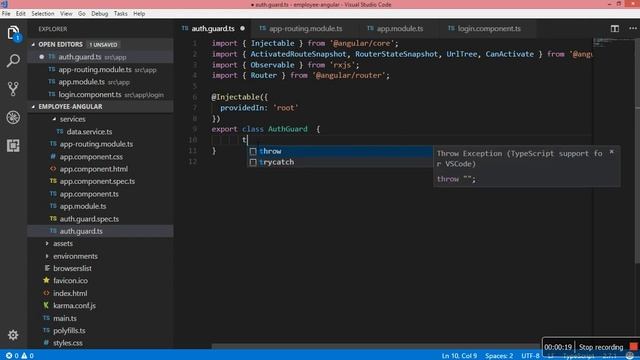Click the 1 UNSAVED badge

(103, 44)
